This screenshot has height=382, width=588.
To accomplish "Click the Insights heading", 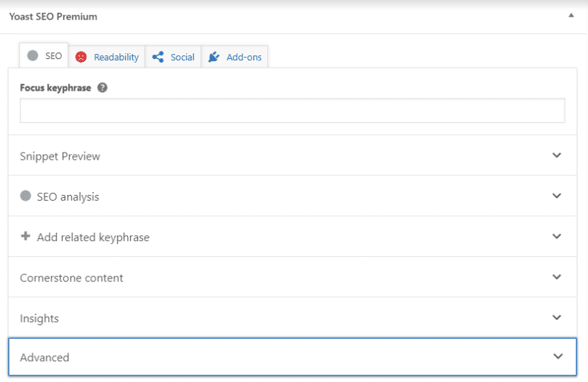I will 40,319.
